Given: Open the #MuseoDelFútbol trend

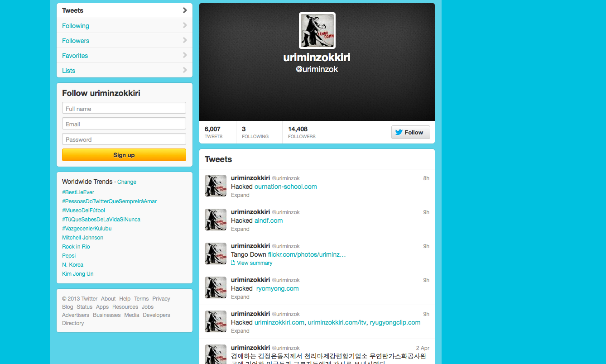Looking at the screenshot, I should click(x=83, y=211).
